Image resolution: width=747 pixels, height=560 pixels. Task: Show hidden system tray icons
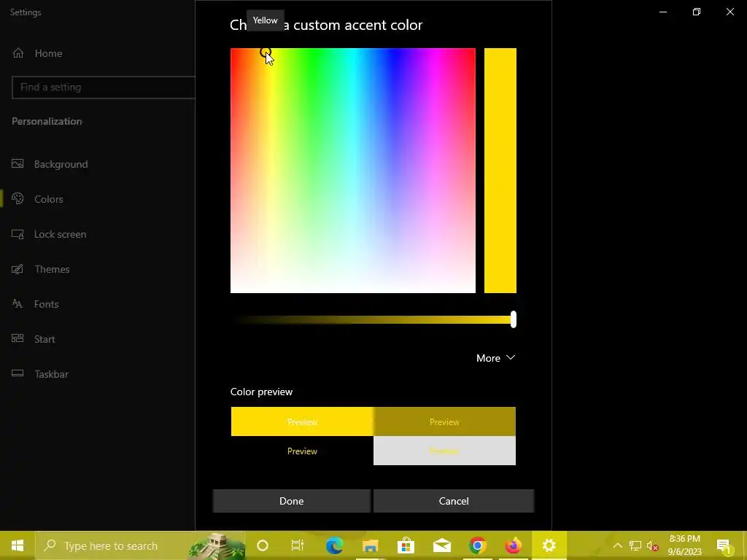coord(617,545)
